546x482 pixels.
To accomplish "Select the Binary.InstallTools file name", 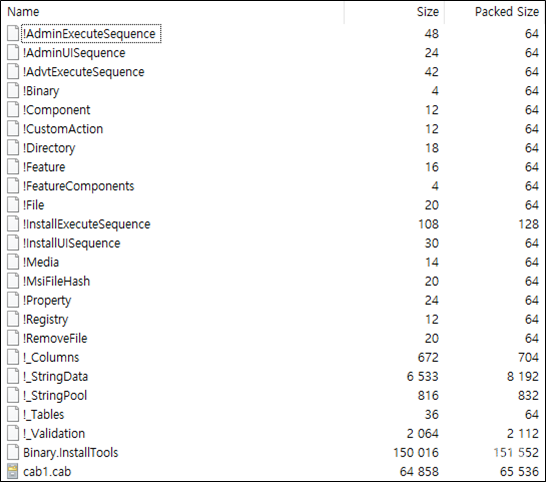I will pos(71,452).
